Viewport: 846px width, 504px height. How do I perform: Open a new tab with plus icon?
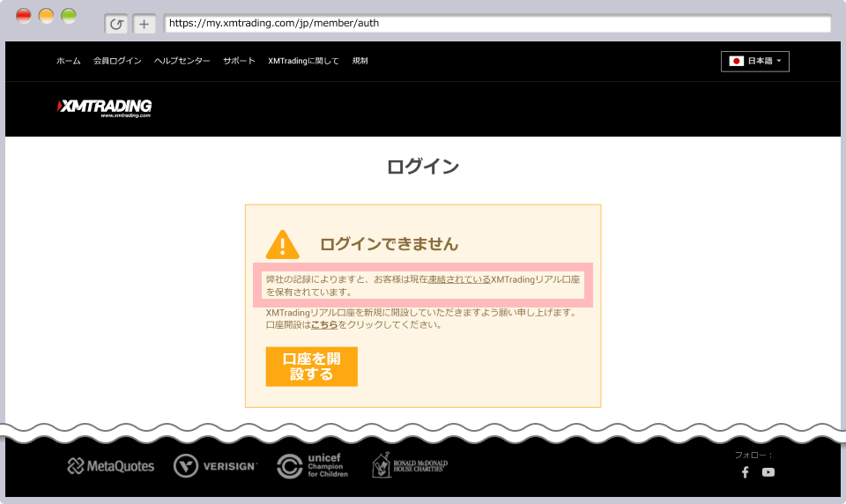[145, 24]
